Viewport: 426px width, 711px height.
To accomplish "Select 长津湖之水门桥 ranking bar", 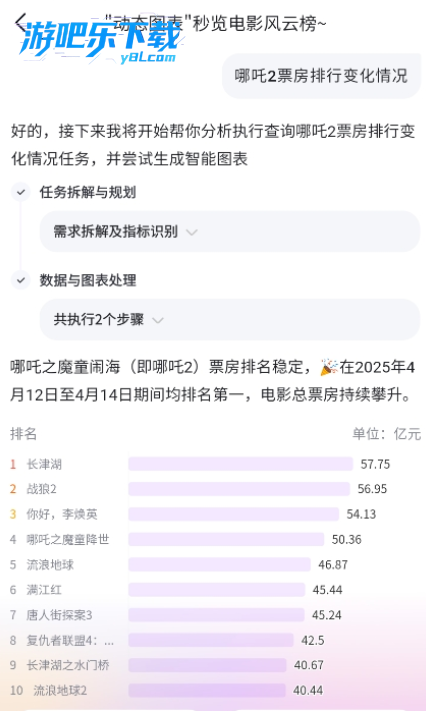I will (207, 665).
